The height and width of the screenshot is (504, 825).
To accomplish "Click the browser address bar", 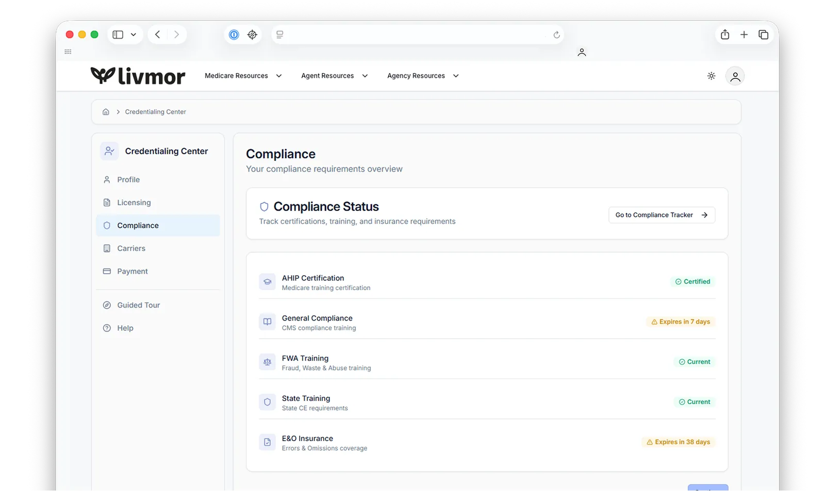I will (418, 35).
